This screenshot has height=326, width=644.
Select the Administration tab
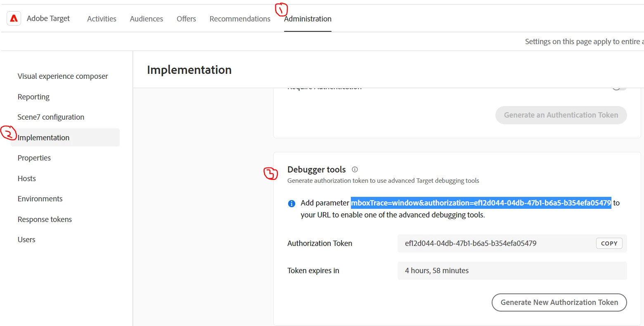point(308,19)
